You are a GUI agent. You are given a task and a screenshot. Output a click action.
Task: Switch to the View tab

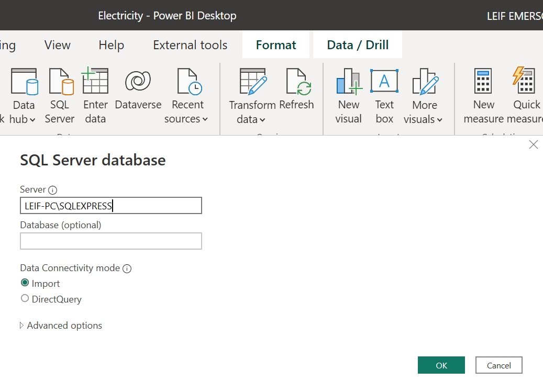[x=58, y=45]
